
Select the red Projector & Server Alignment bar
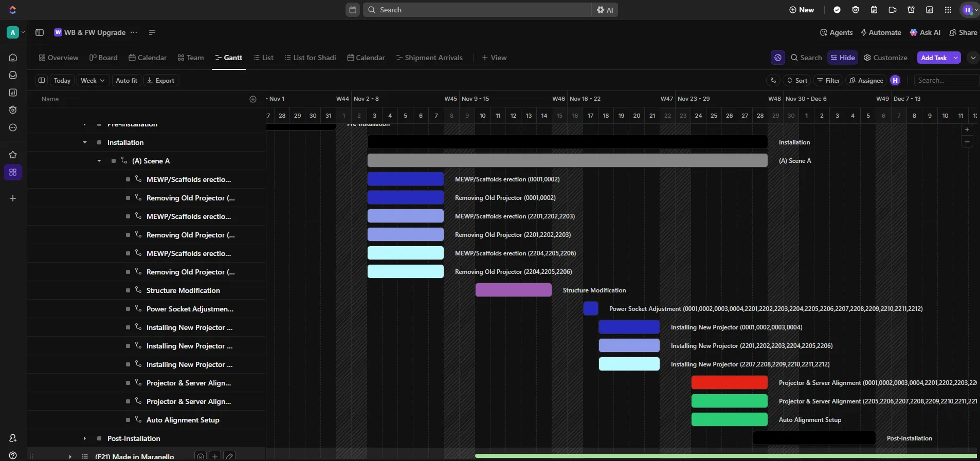click(x=729, y=382)
